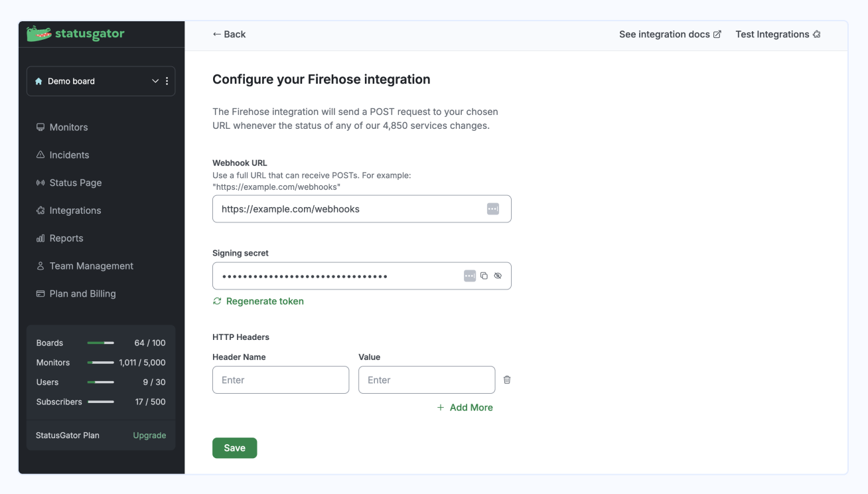Click the Plan and Billing card icon

(40, 293)
